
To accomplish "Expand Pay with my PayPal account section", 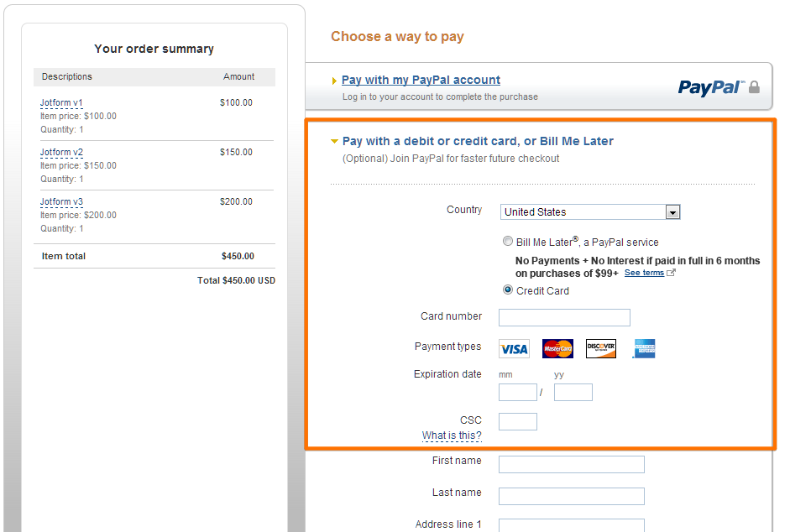I will click(x=421, y=81).
